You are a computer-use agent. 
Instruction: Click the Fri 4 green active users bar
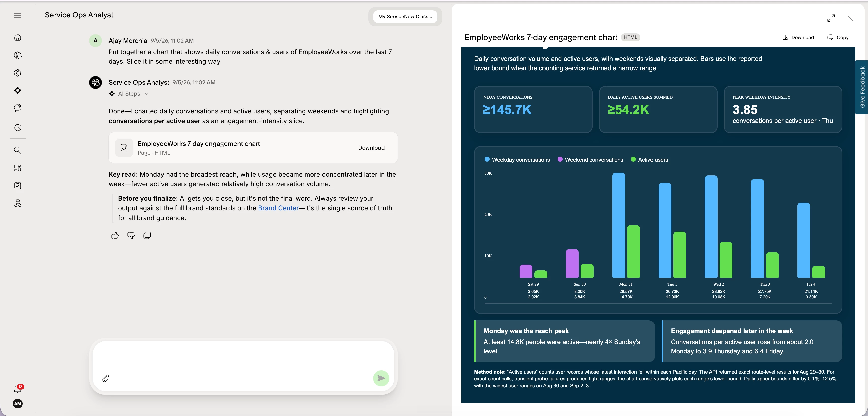pos(819,272)
